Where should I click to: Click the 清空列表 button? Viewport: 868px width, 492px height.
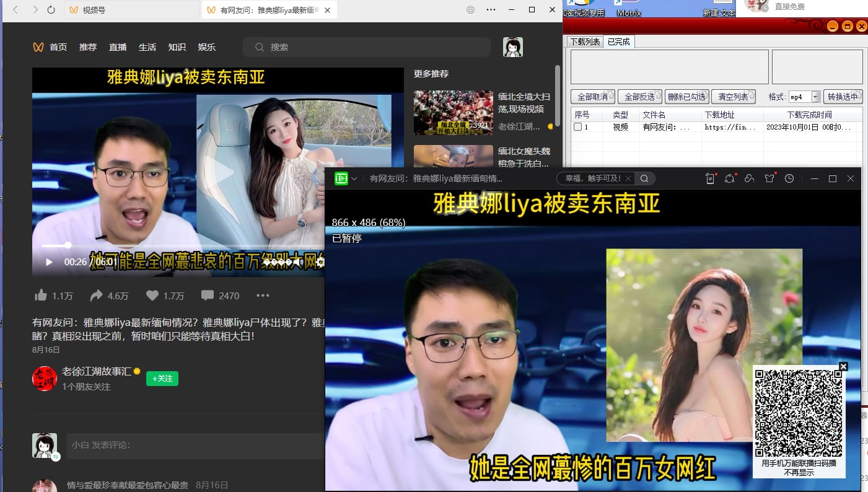733,97
